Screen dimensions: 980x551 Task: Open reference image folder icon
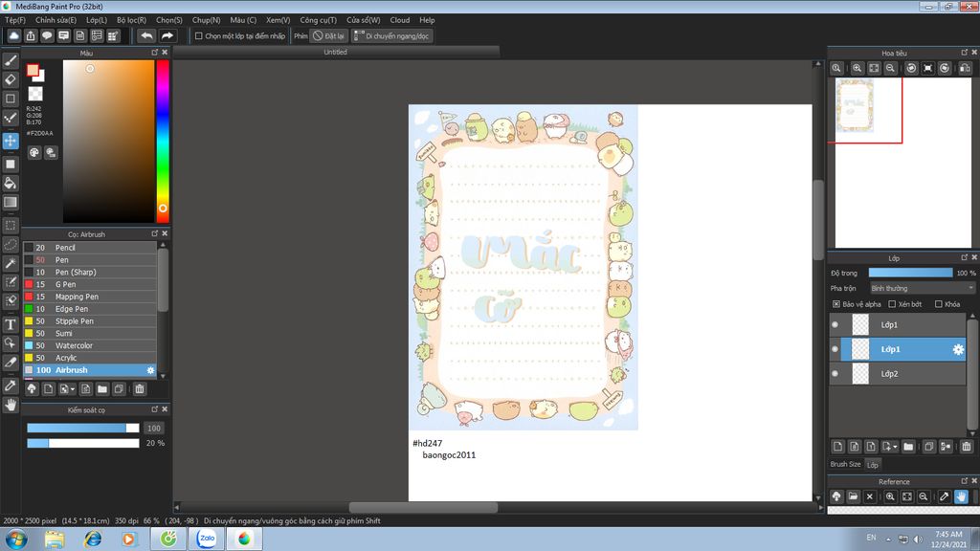(x=853, y=496)
